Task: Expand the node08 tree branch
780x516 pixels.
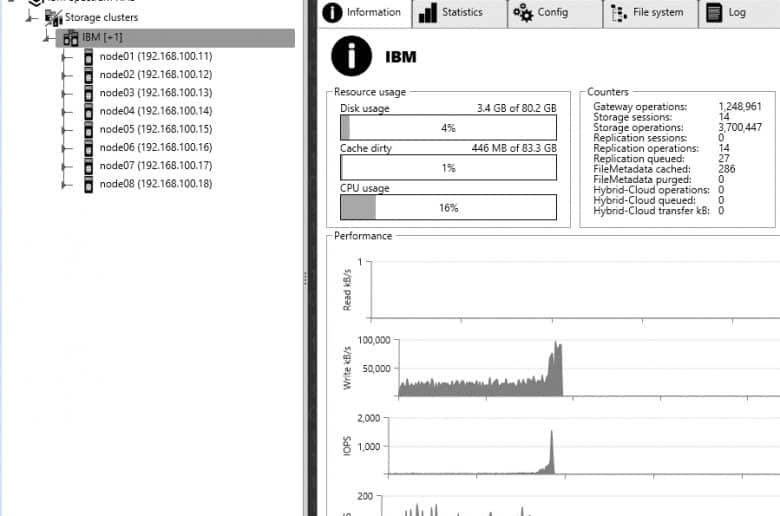Action: click(x=66, y=185)
